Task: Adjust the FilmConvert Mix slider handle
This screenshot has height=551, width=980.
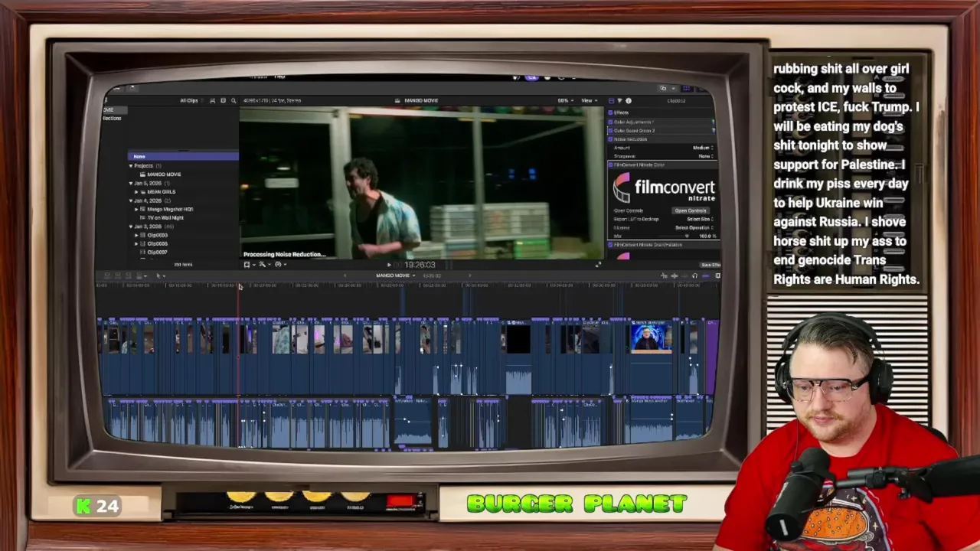Action: pos(687,236)
